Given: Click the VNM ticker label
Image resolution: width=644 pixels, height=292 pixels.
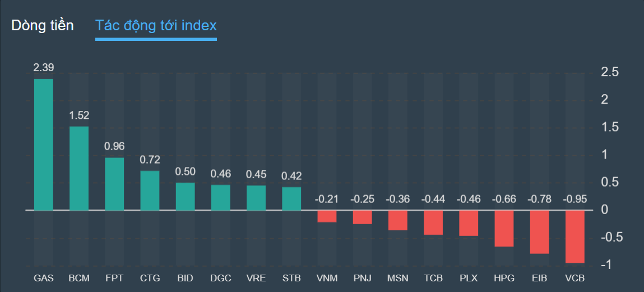Looking at the screenshot, I should (x=327, y=278).
